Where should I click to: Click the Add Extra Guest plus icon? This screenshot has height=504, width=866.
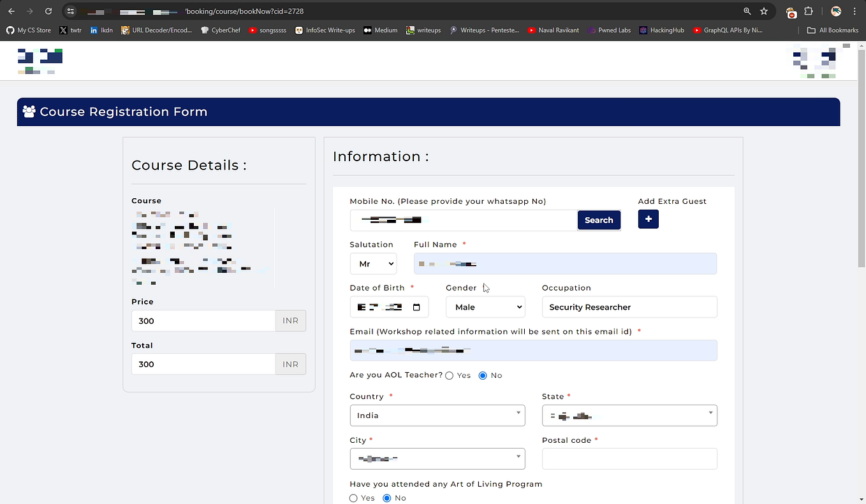[x=648, y=219]
